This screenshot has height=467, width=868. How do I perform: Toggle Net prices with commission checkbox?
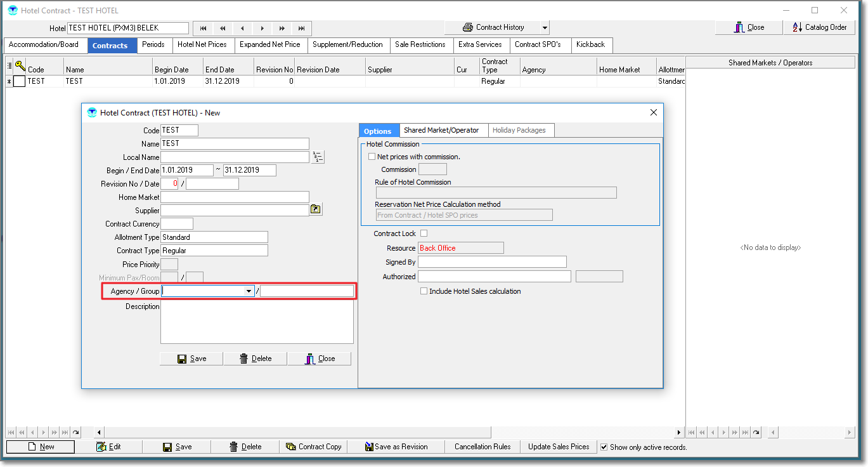(372, 157)
